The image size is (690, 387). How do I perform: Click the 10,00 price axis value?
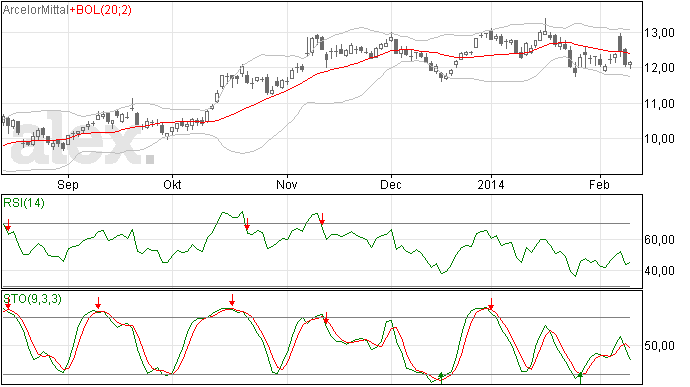coord(659,139)
